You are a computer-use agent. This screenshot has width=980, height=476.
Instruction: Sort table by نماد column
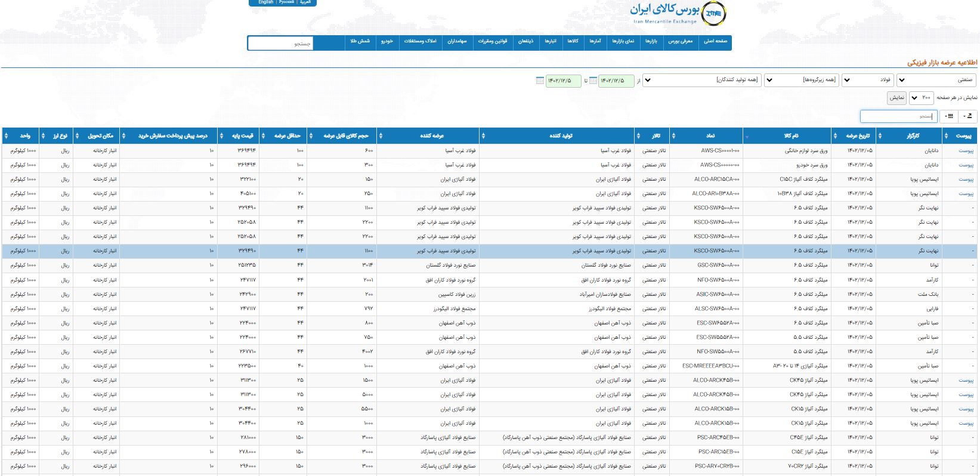(707, 136)
